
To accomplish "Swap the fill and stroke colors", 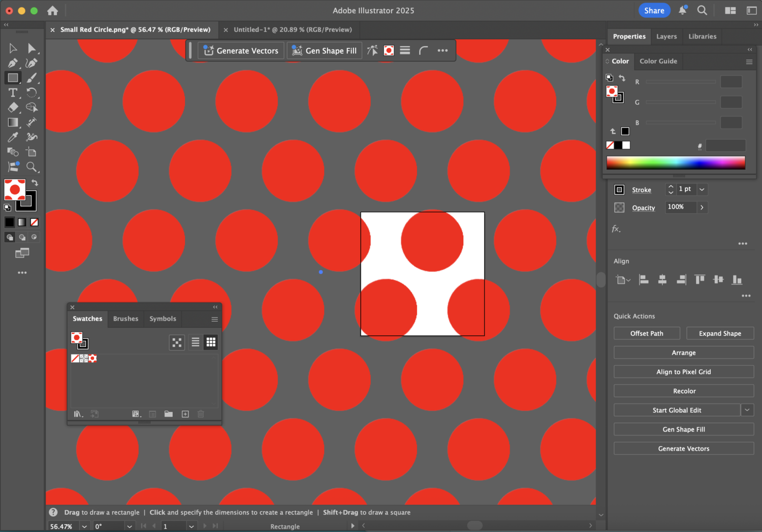I will (x=35, y=183).
